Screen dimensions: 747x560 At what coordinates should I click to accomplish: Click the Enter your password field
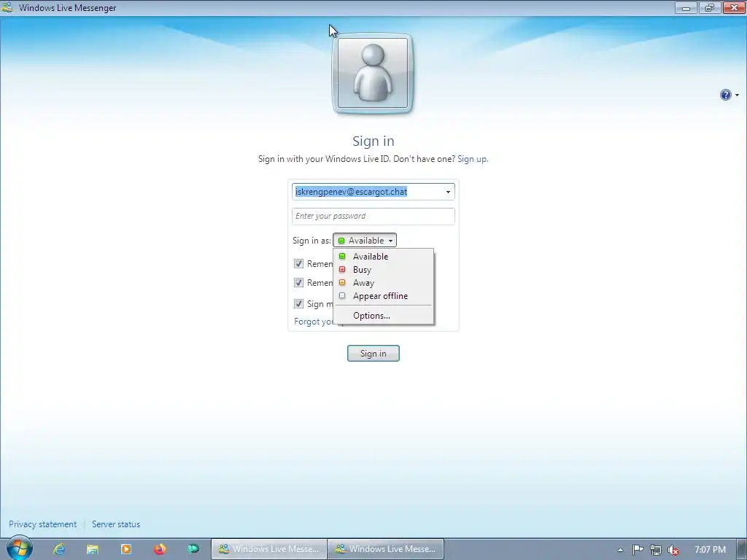click(373, 216)
